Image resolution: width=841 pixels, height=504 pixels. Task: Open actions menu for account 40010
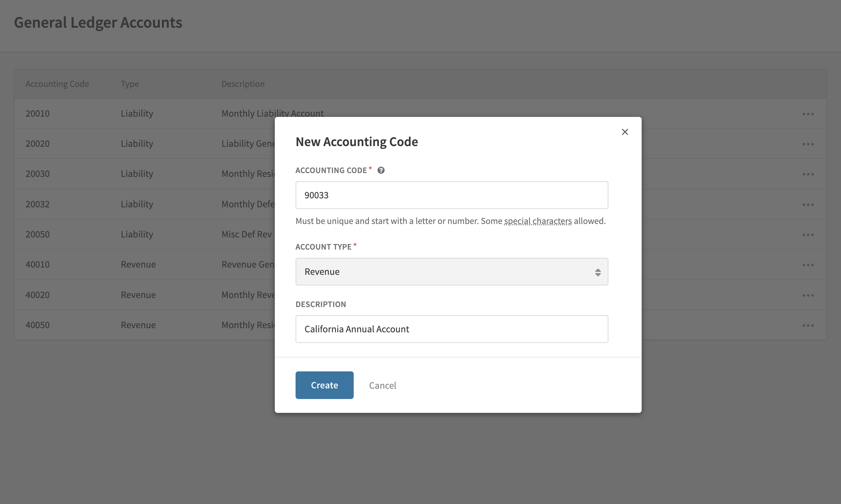[808, 265]
